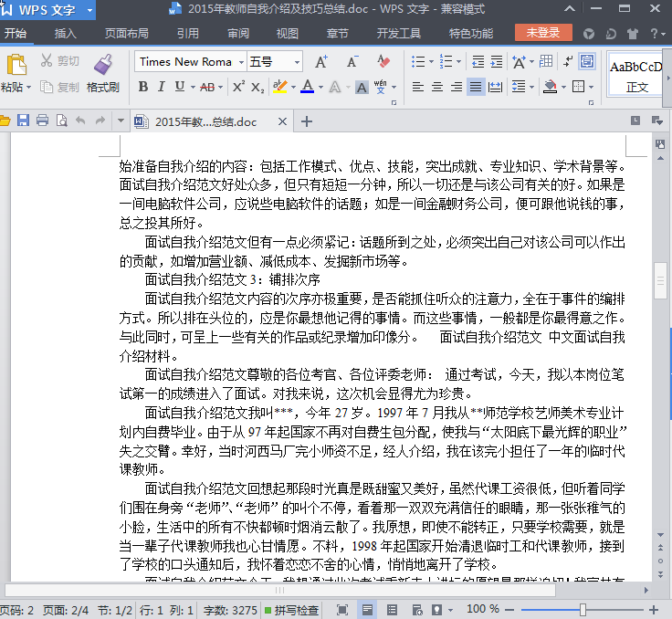Screen dimensions: 672x619
Task: Switch to web layout view icon
Action: pos(416,610)
